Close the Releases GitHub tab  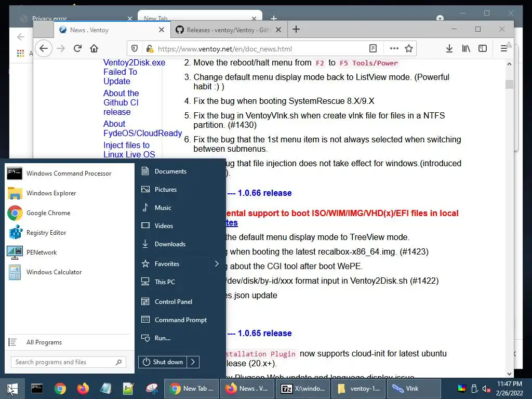pyautogui.click(x=278, y=30)
